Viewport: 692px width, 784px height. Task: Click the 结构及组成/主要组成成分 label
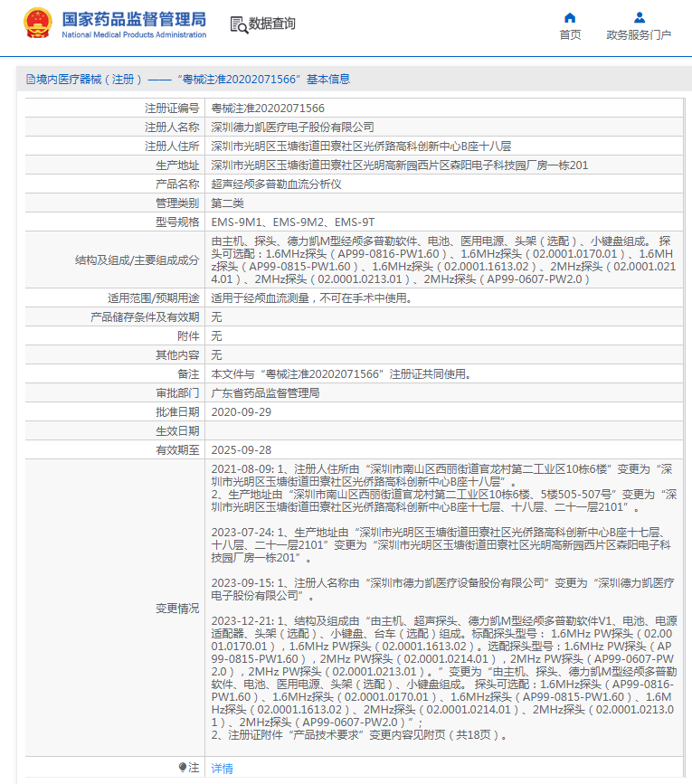pos(137,260)
